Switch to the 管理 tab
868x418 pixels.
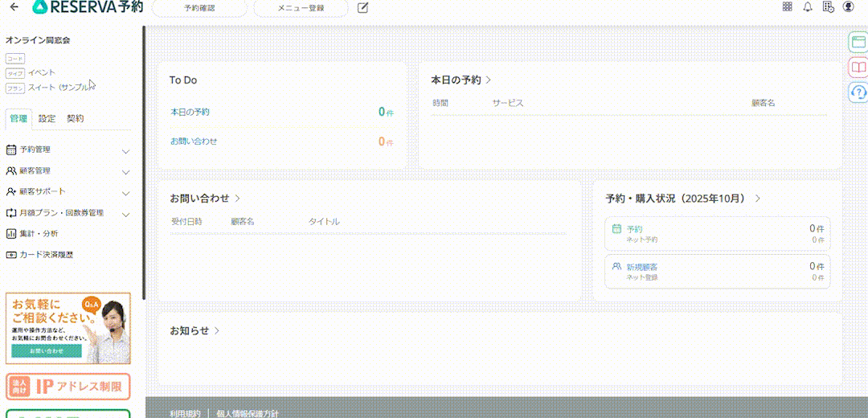18,118
